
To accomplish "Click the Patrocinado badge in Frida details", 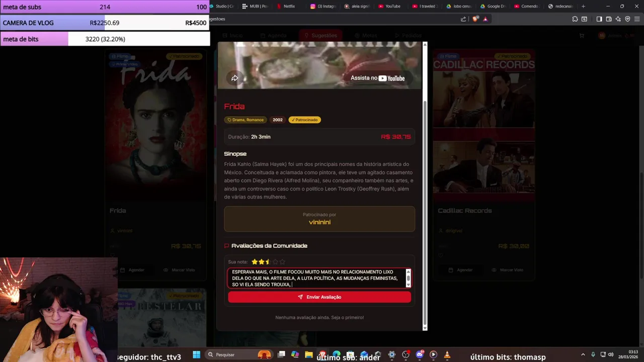I will coord(304,120).
